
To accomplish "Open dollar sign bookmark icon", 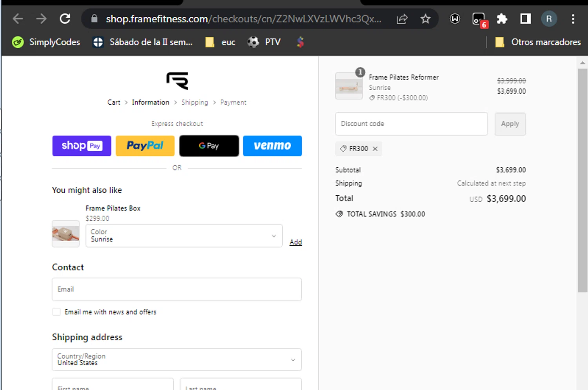I will click(300, 42).
